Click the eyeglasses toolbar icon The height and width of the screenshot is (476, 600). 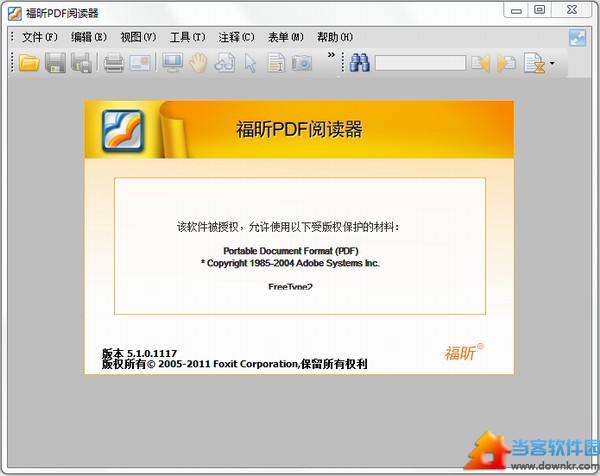tap(225, 63)
